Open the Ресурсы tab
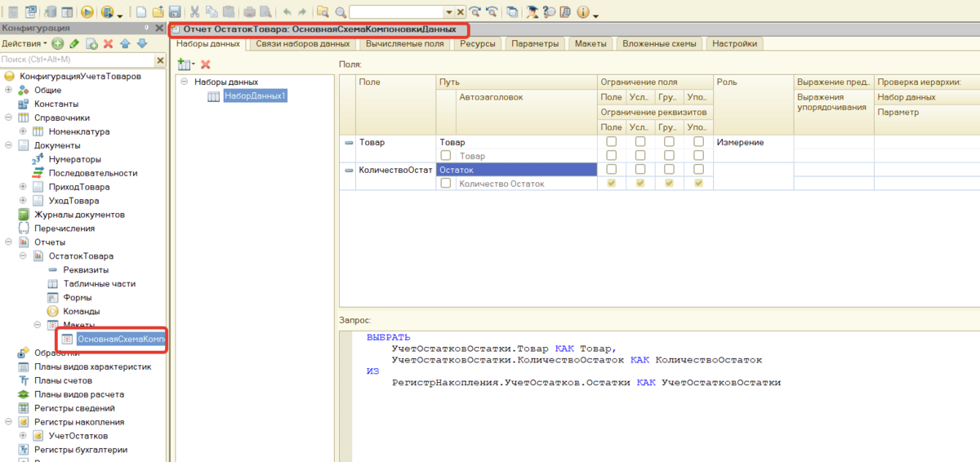 pos(477,43)
